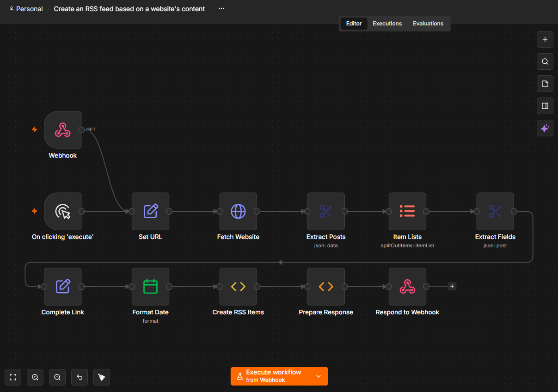
Task: Open the Create RSS Items node
Action: [x=238, y=287]
